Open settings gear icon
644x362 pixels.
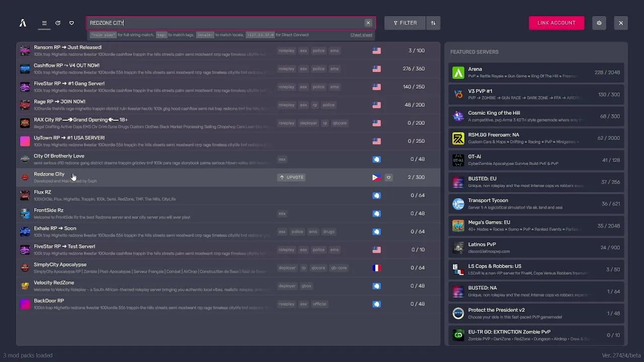click(x=599, y=23)
